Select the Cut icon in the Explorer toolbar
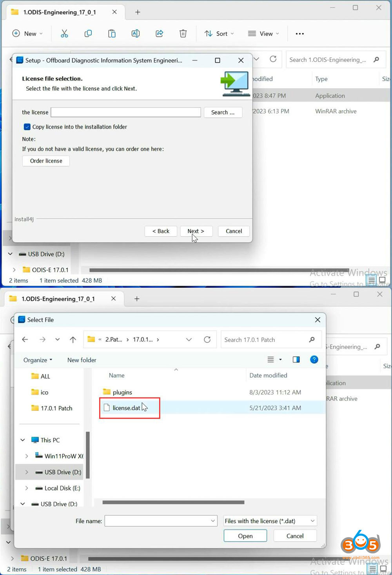Image resolution: width=392 pixels, height=575 pixels. click(x=64, y=33)
